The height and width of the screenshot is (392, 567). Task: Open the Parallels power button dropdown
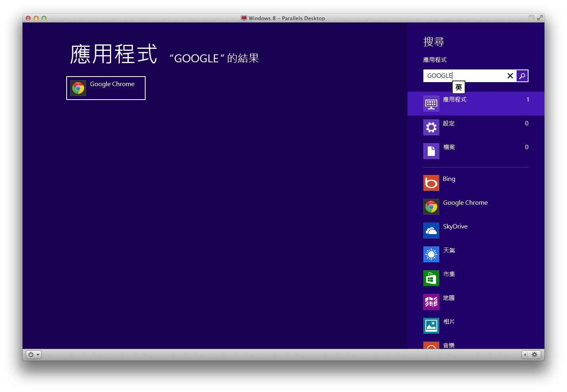pyautogui.click(x=34, y=355)
